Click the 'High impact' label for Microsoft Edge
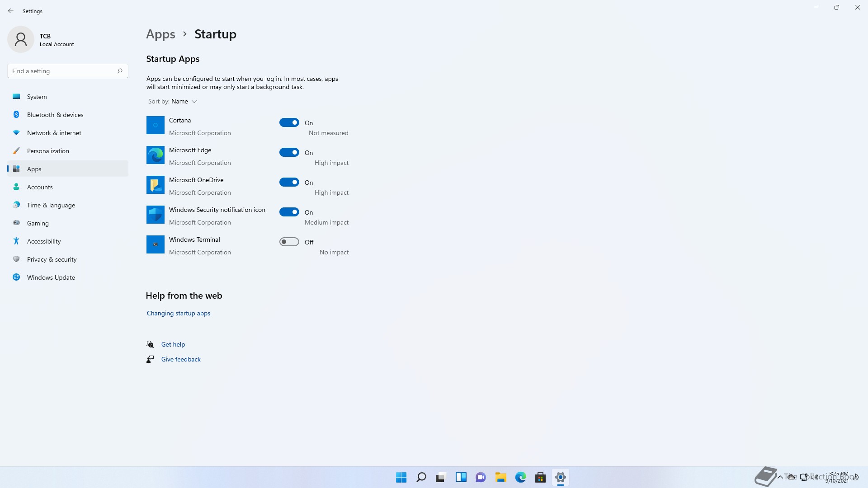868x488 pixels. [331, 163]
